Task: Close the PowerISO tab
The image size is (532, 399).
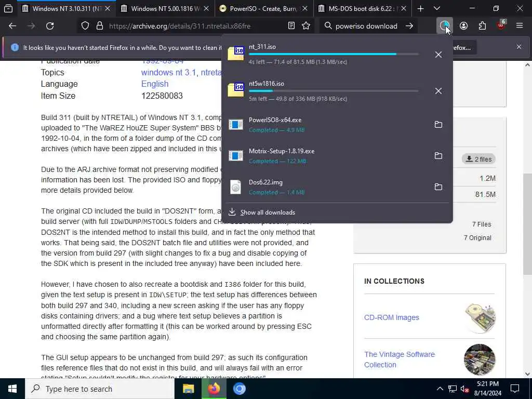Action: click(x=305, y=8)
